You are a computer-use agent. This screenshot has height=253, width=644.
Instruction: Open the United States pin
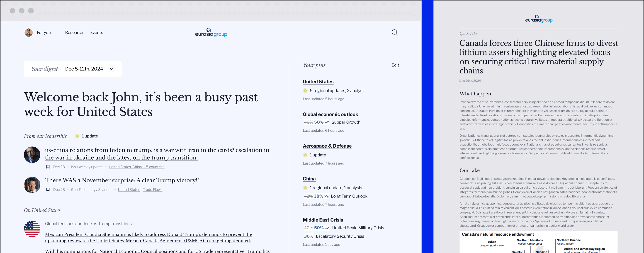pos(318,82)
